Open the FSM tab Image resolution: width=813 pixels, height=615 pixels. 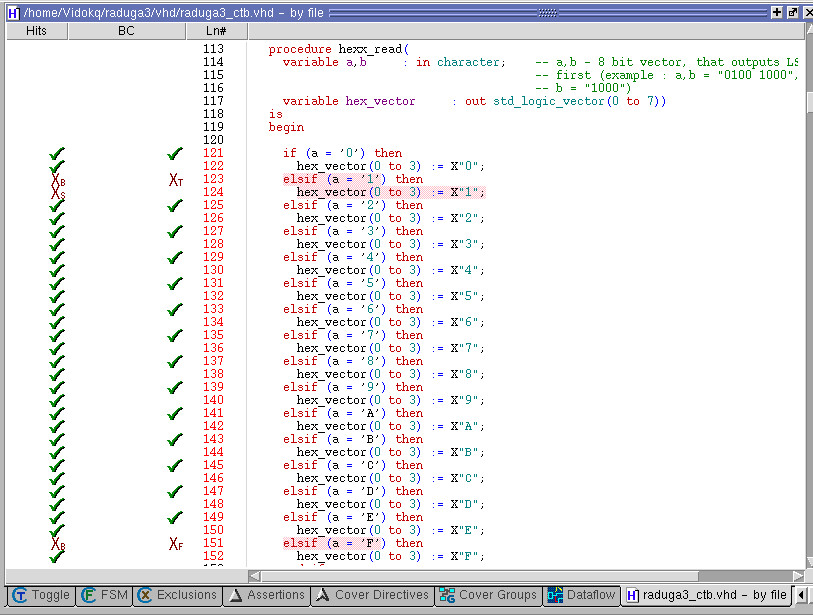pos(104,595)
